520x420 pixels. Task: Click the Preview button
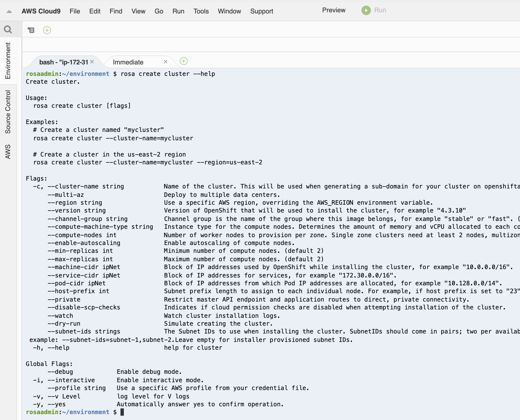pyautogui.click(x=334, y=10)
